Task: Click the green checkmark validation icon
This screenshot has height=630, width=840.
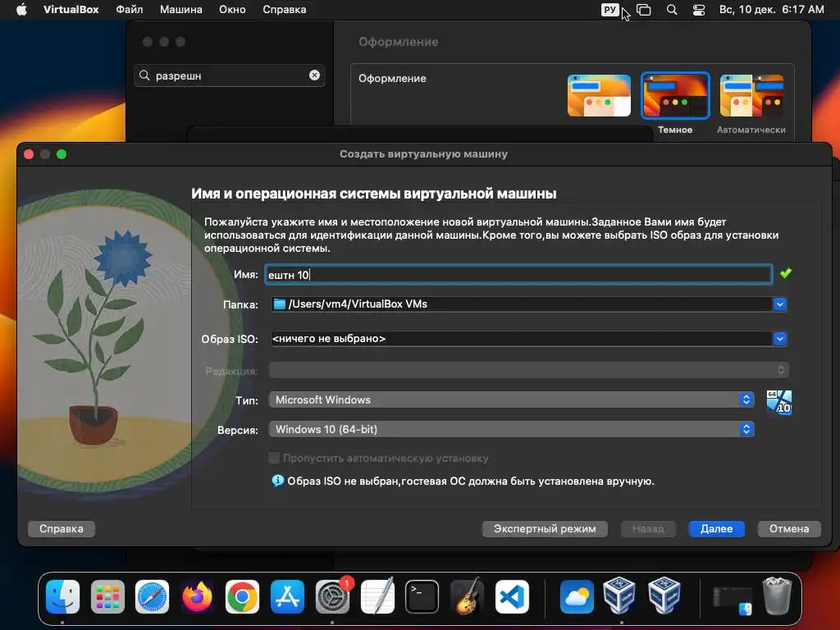Action: [x=786, y=273]
